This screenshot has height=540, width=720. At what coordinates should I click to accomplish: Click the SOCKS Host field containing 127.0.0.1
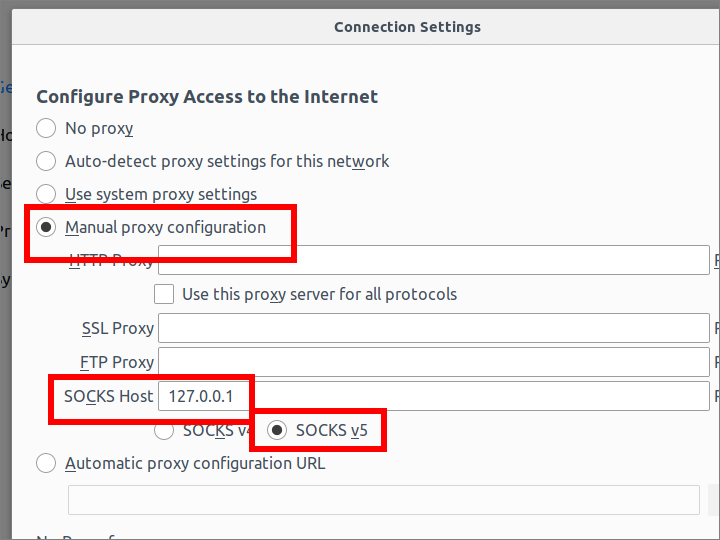click(x=434, y=396)
